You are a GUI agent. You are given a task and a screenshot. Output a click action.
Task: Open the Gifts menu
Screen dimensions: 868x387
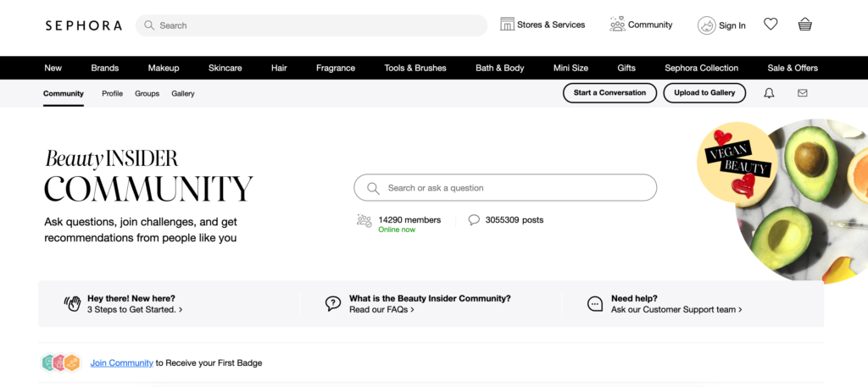click(626, 68)
